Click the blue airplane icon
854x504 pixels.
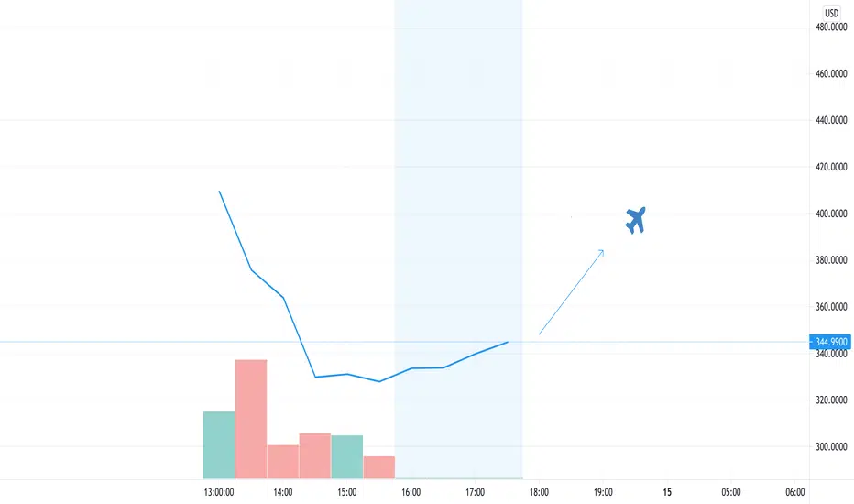[636, 220]
